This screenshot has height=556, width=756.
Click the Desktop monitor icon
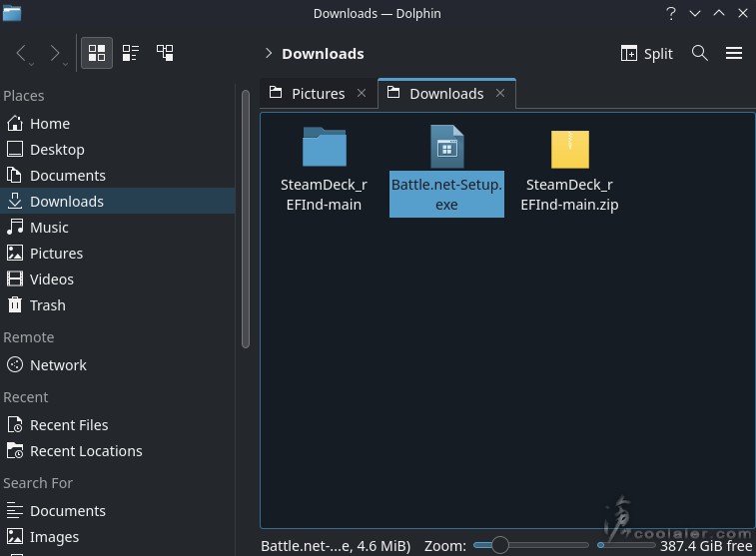coord(15,150)
